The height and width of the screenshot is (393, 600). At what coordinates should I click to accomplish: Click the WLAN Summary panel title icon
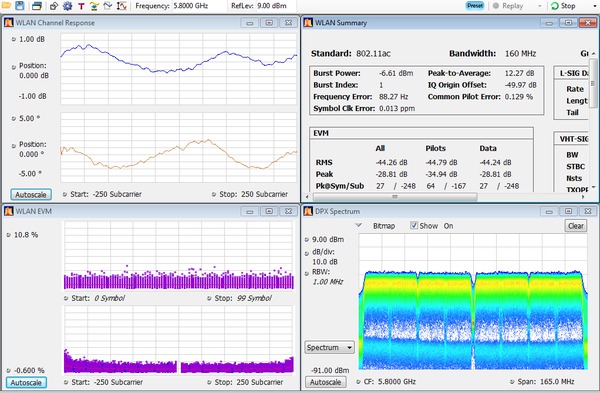click(308, 23)
